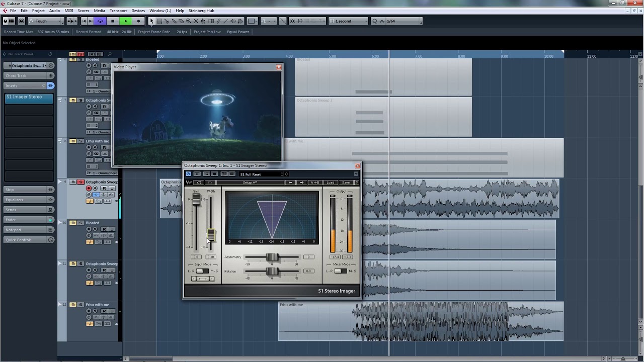Expand the Quick Controls inspector section

tap(29, 240)
